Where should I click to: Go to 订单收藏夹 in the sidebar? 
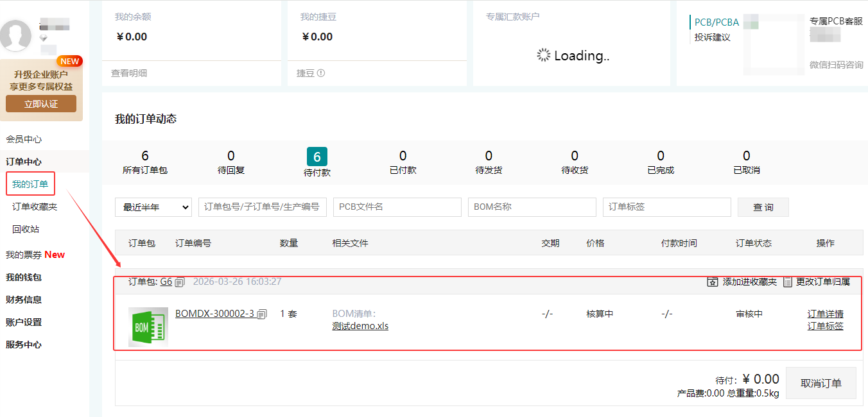pyautogui.click(x=35, y=207)
